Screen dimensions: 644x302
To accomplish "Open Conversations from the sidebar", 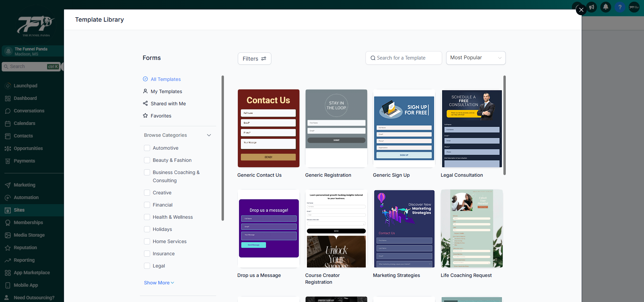I will (x=29, y=111).
